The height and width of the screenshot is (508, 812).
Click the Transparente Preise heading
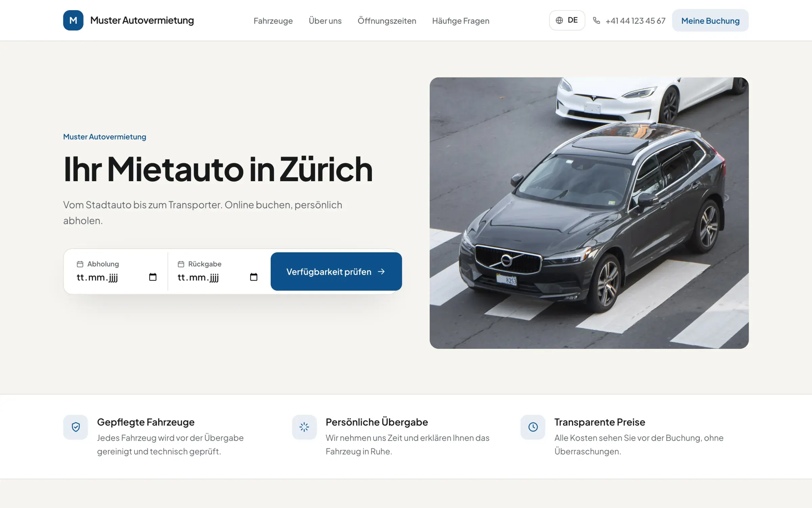point(600,422)
